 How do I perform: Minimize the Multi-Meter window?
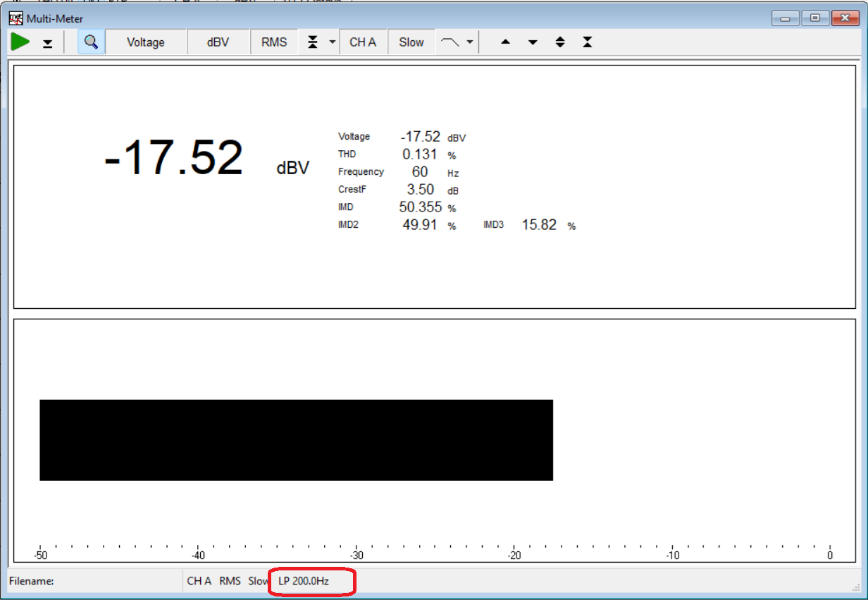[x=786, y=18]
